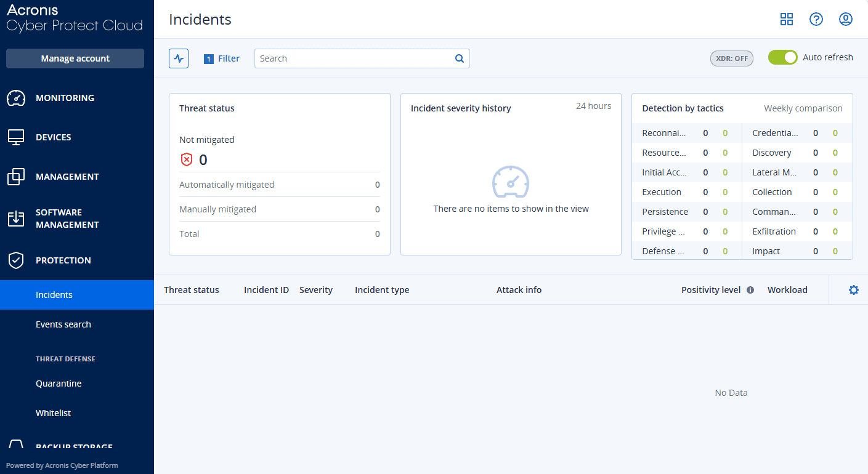Screen dimensions: 868x474
Task: Open the Filter options
Action: click(222, 58)
